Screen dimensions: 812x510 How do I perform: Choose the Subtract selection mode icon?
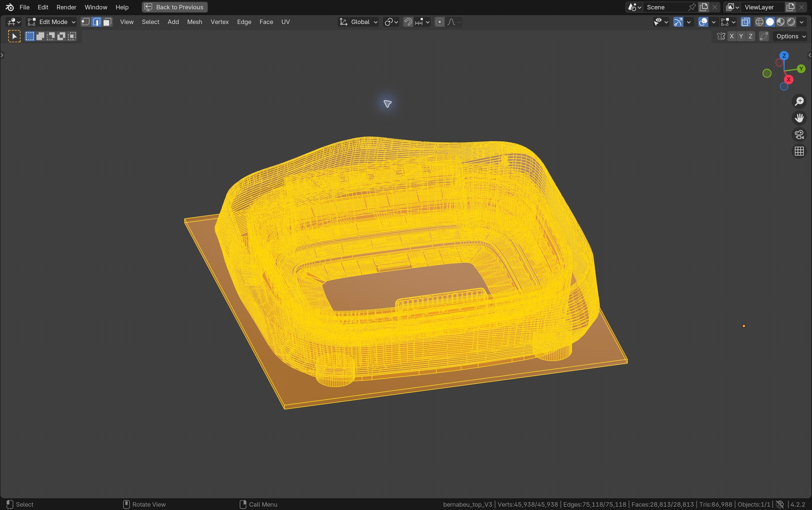[x=51, y=36]
